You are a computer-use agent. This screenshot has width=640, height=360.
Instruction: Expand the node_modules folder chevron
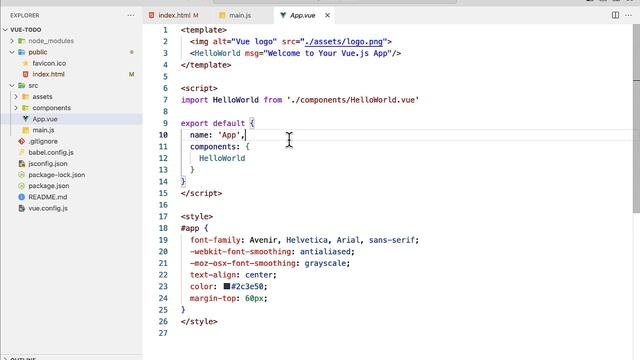[12, 41]
